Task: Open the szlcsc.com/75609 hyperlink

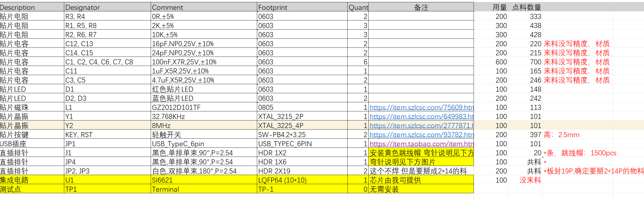Action: click(421, 108)
